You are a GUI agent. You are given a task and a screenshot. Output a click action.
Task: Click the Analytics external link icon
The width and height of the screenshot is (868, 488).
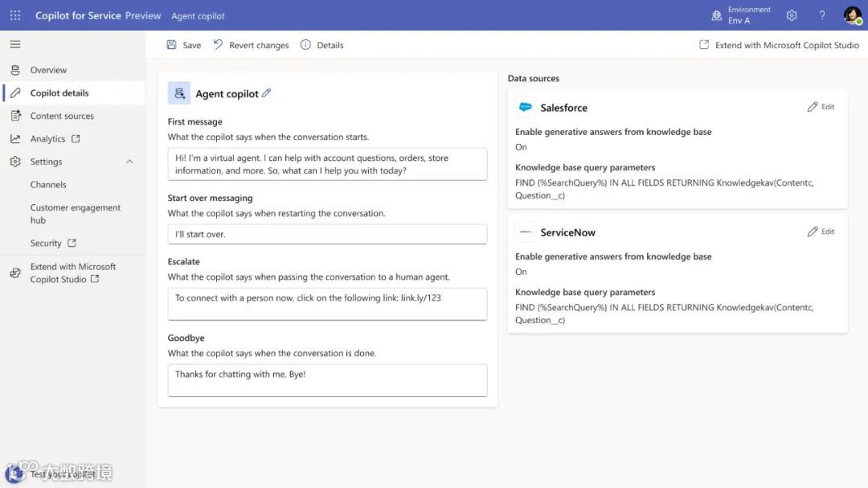(x=76, y=138)
